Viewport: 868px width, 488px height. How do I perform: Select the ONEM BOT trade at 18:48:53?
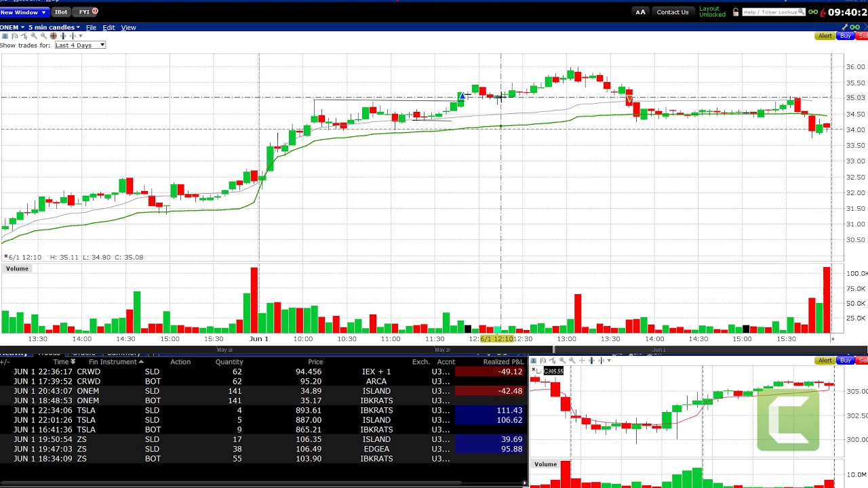click(x=263, y=401)
